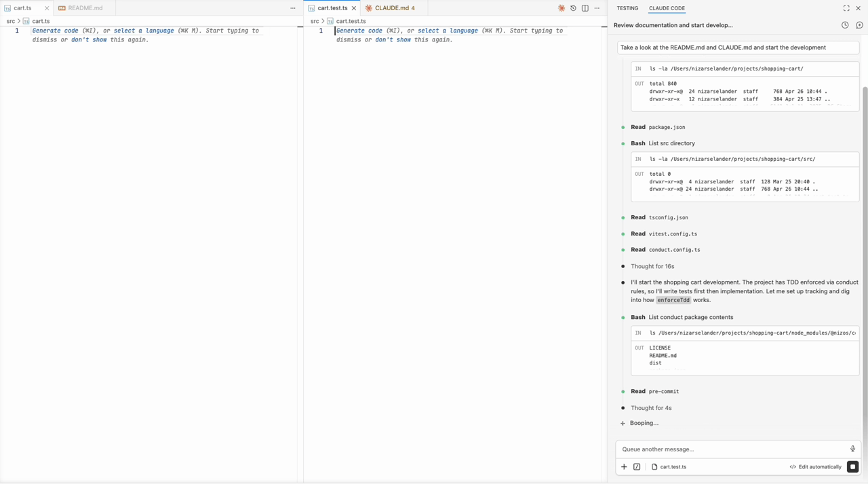Click src breadcrumb in cart.ts editor

[x=10, y=21]
